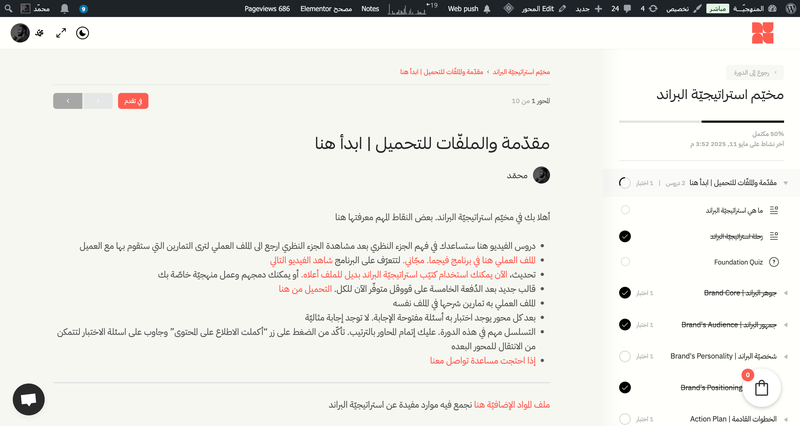Click the pageviews sparkline chart
800x426 pixels.
click(x=407, y=9)
